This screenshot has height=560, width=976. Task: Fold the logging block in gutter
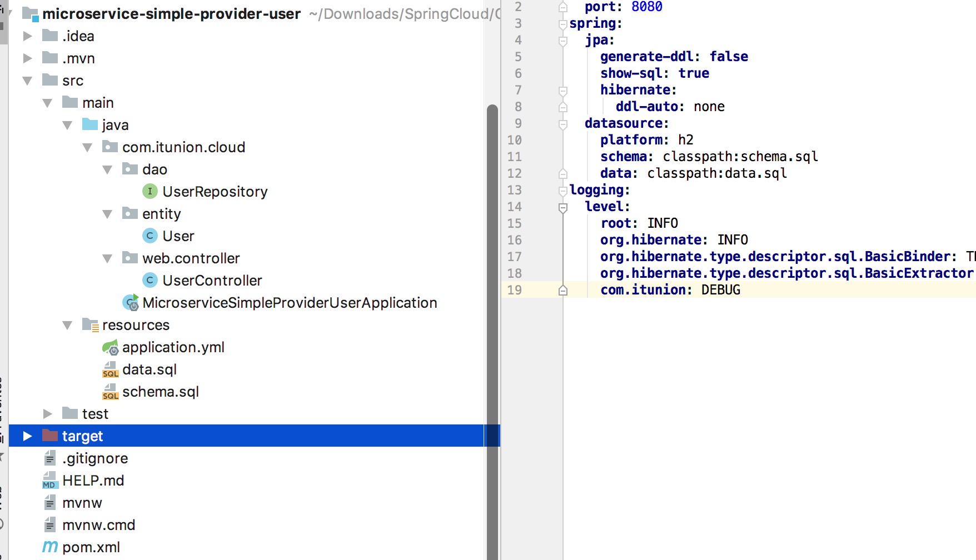coord(563,191)
